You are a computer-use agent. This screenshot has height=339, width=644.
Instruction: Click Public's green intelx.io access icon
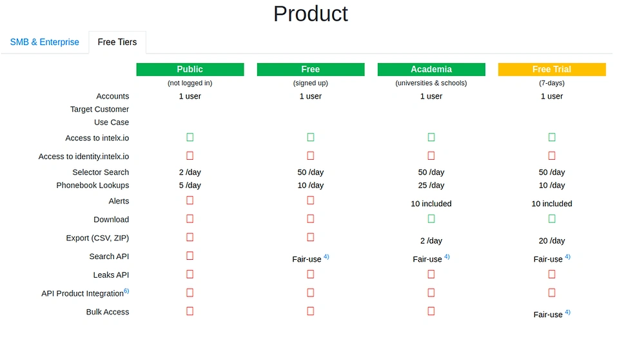pyautogui.click(x=190, y=137)
